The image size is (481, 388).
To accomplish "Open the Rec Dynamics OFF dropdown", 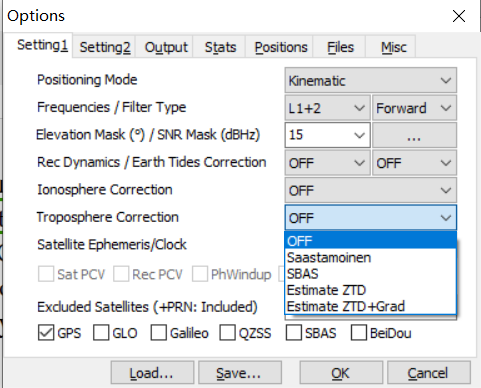I will coord(328,163).
